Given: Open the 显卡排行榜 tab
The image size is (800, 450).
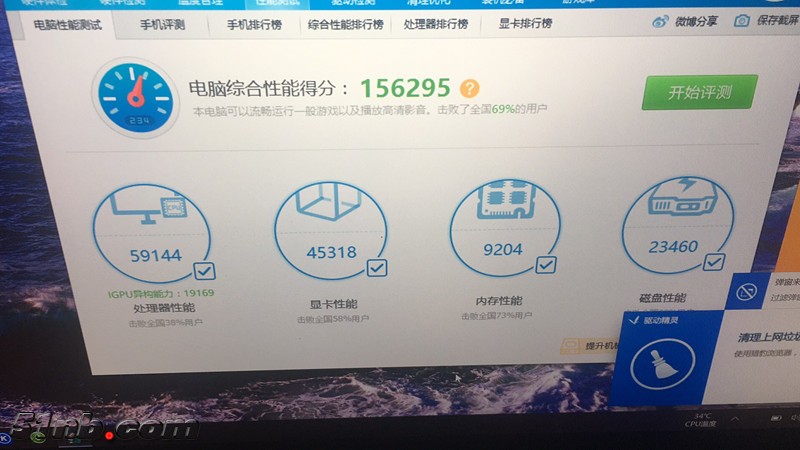Looking at the screenshot, I should 526,23.
